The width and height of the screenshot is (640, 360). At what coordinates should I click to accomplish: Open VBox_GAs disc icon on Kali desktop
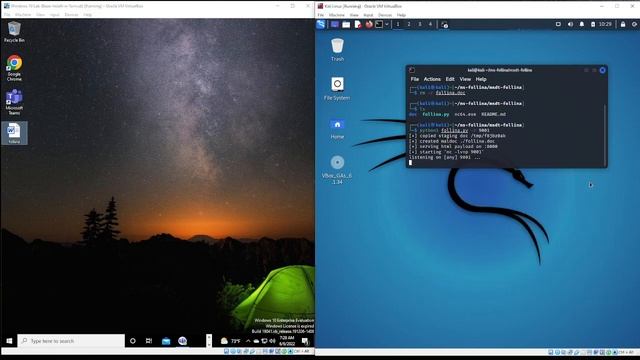[337, 170]
